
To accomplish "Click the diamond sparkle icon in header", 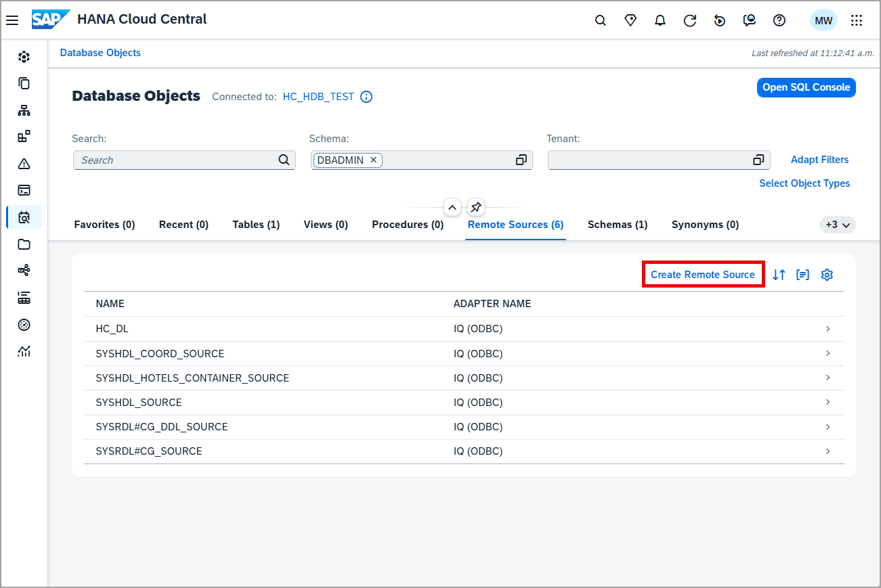I will pyautogui.click(x=630, y=20).
